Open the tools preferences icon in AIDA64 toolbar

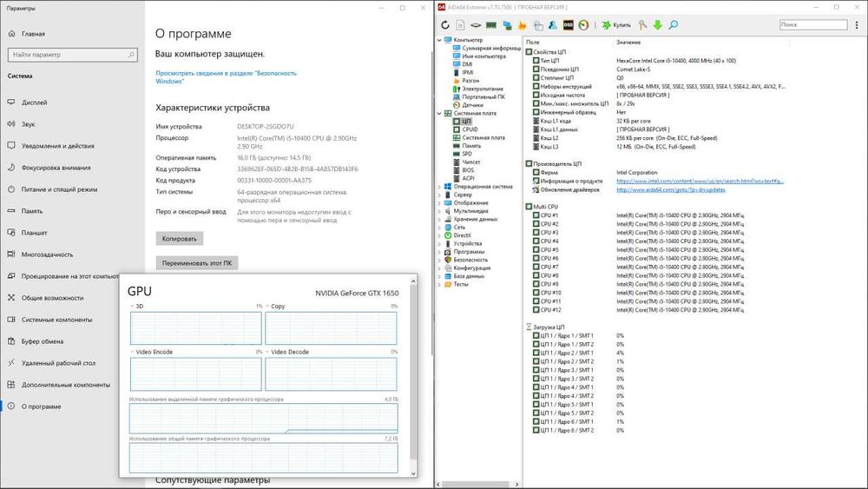point(642,25)
